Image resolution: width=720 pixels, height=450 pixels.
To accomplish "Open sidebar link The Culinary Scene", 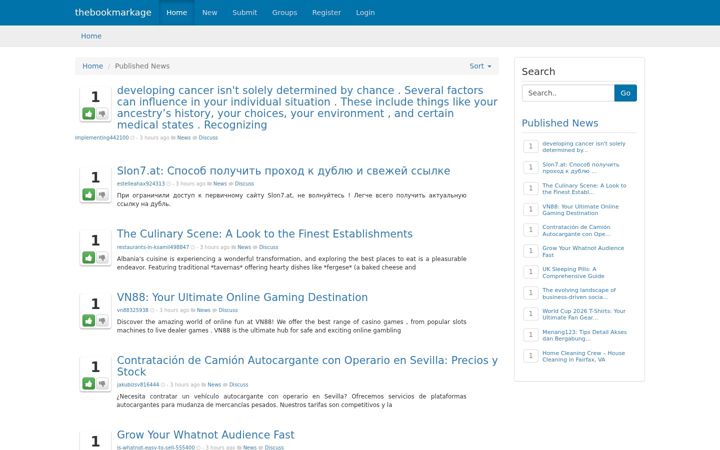I will tap(584, 189).
